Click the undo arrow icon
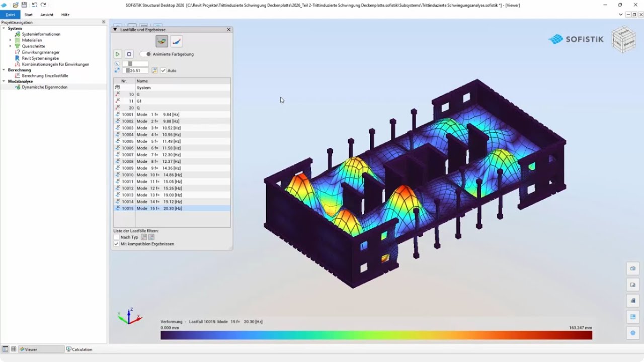Screen dimensions: 644x362 (34, 5)
